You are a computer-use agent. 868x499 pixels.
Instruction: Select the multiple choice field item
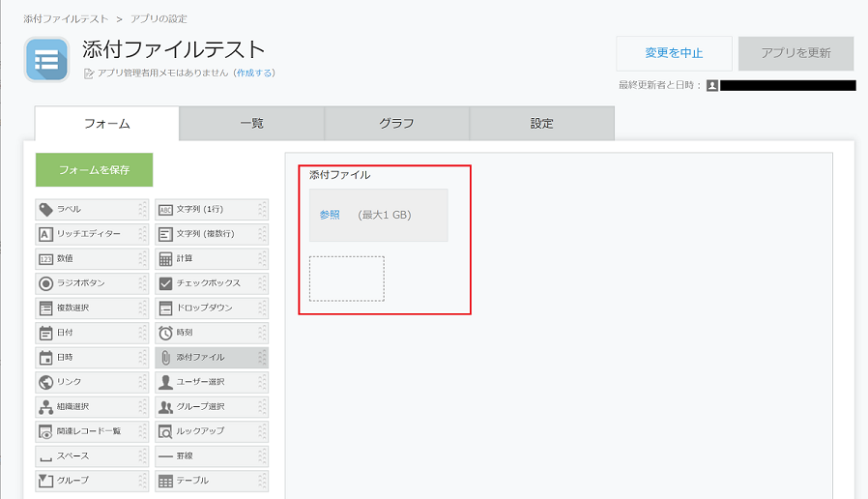click(x=91, y=308)
